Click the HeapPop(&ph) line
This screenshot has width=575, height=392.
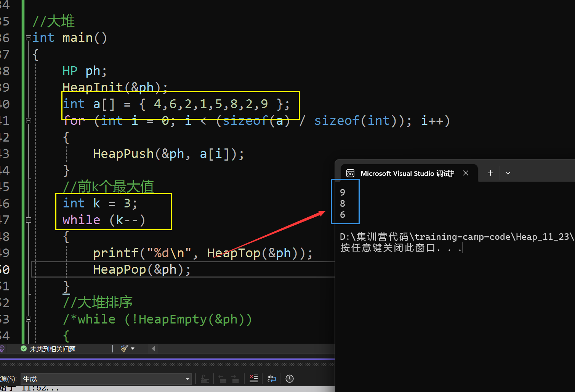click(x=142, y=269)
